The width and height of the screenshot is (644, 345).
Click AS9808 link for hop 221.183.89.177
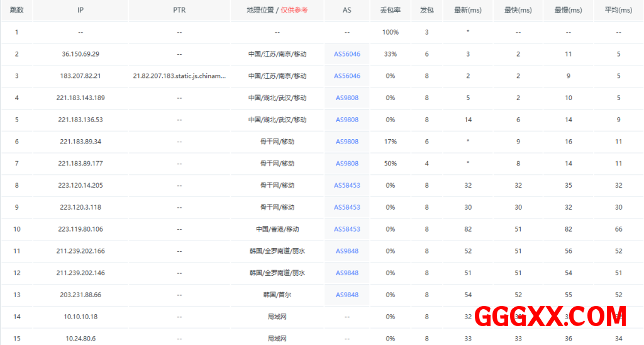click(x=347, y=164)
